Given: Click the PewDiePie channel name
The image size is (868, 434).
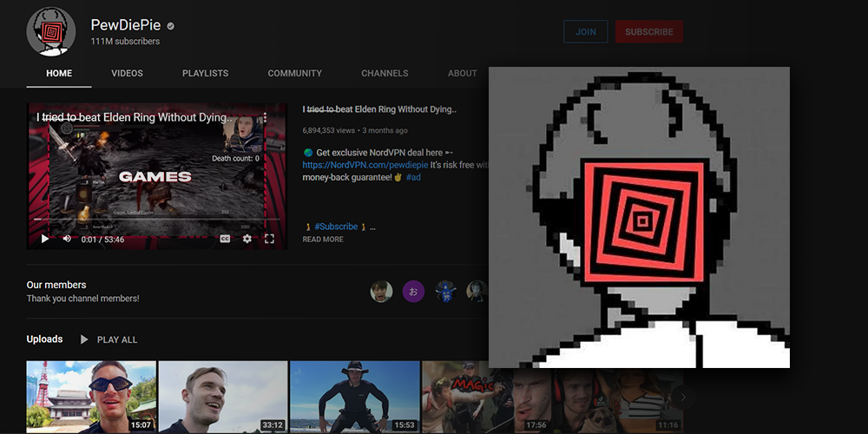Looking at the screenshot, I should point(127,25).
